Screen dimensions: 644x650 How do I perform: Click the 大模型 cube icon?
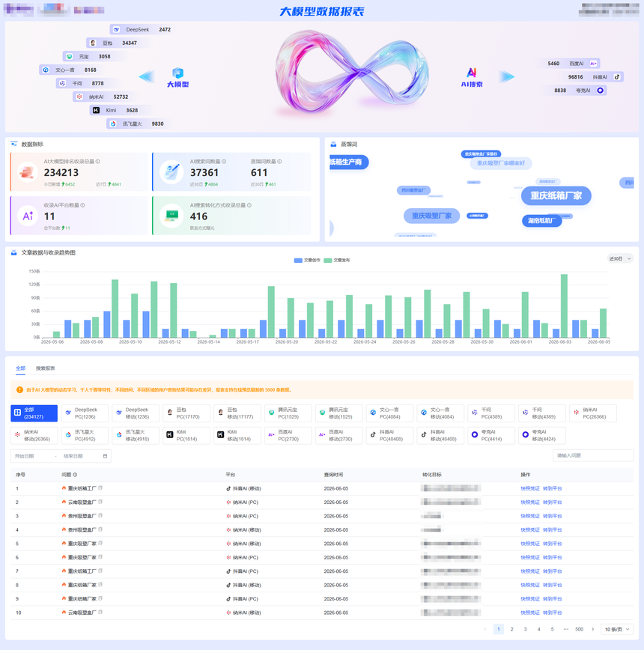click(177, 73)
